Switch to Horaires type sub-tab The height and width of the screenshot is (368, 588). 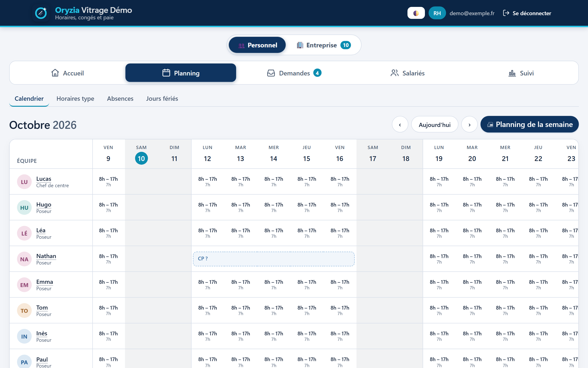[x=75, y=99]
